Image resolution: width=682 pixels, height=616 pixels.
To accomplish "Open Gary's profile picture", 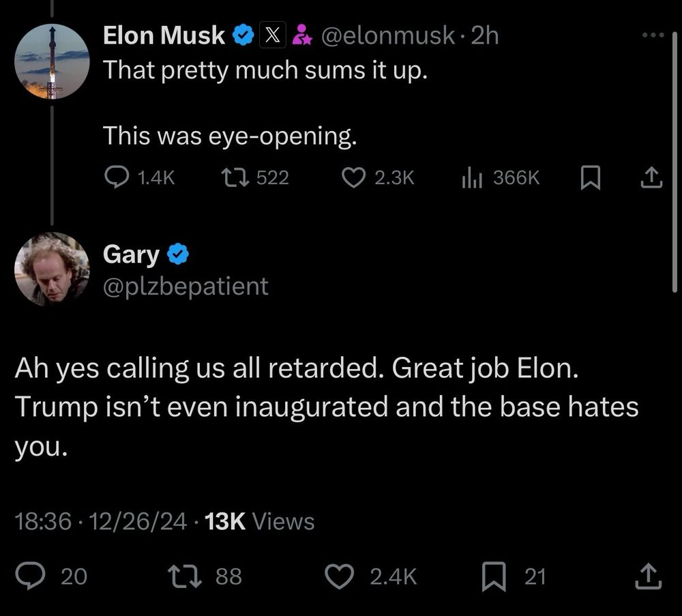I will click(x=52, y=269).
